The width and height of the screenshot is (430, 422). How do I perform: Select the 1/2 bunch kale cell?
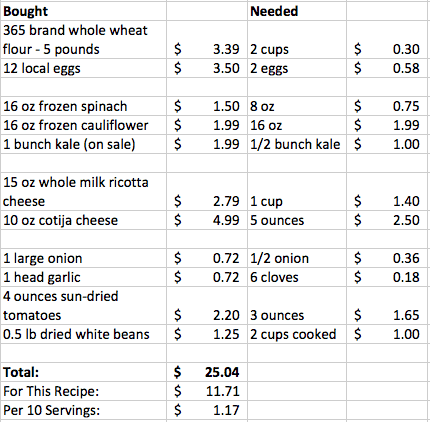coord(297,144)
